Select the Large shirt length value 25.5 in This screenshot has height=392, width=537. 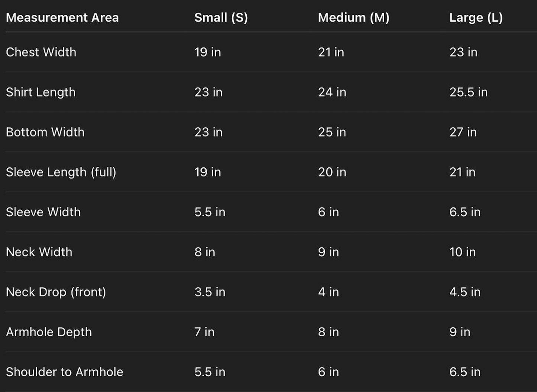pos(468,92)
